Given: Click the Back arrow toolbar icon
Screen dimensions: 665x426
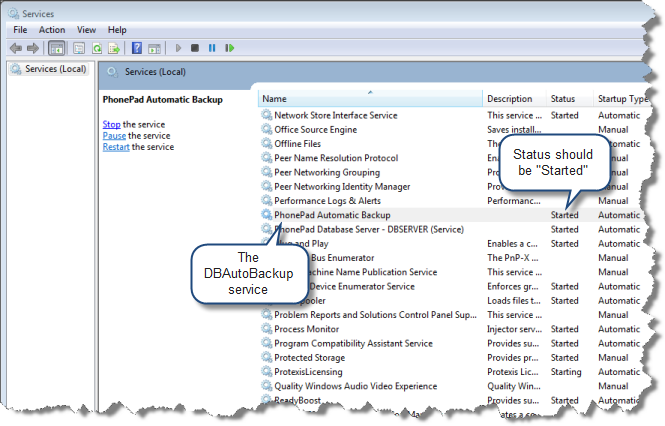Looking at the screenshot, I should (x=16, y=48).
